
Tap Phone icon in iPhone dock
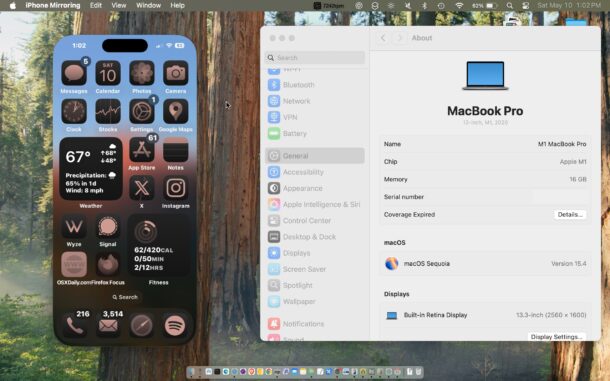75,325
